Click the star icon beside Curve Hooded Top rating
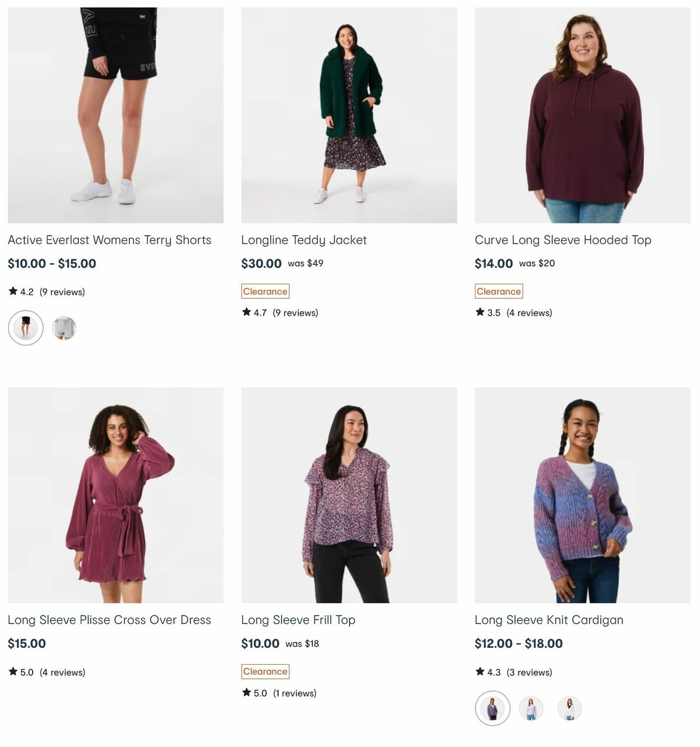 coord(480,312)
